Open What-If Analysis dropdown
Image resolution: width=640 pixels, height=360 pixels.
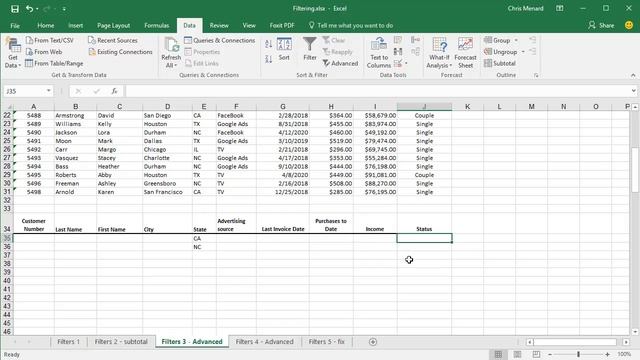pyautogui.click(x=439, y=52)
